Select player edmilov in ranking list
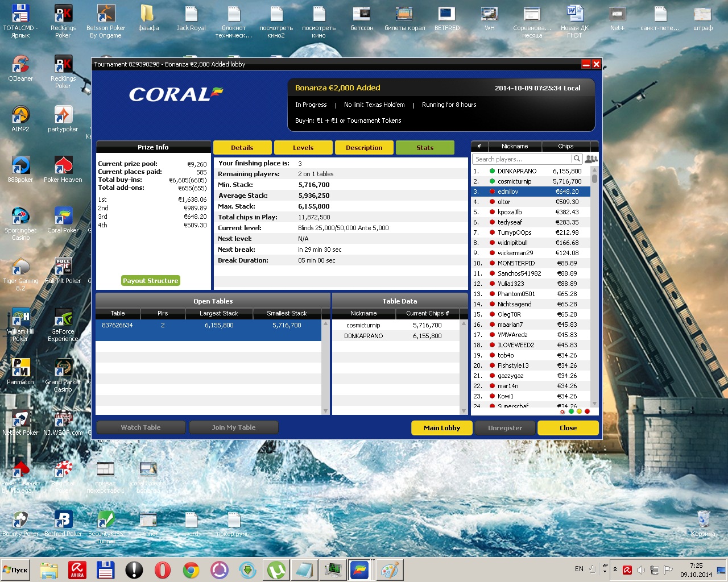The width and height of the screenshot is (728, 582). click(531, 192)
